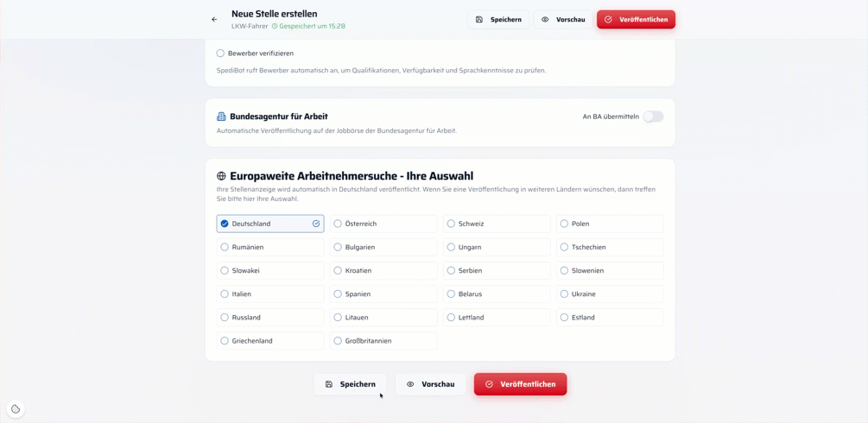The image size is (868, 423).
Task: Click the Automatische Veröffentlichung description text
Action: tap(337, 131)
